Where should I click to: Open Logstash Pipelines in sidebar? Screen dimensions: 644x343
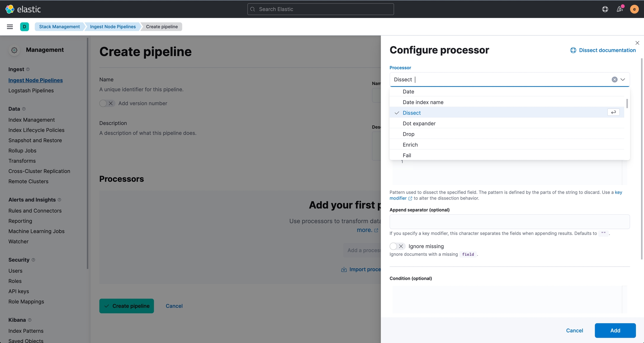pos(31,91)
